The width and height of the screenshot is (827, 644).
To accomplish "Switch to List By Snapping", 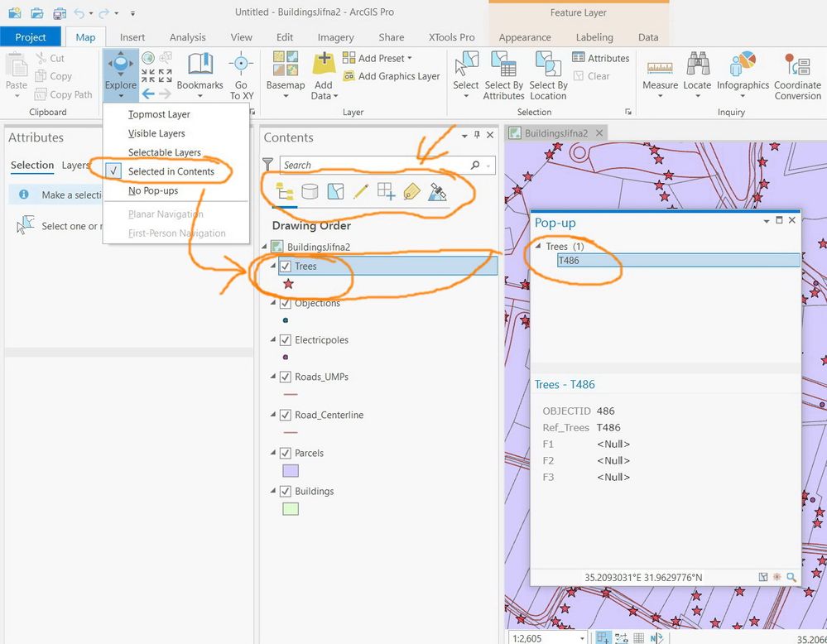I will [386, 191].
